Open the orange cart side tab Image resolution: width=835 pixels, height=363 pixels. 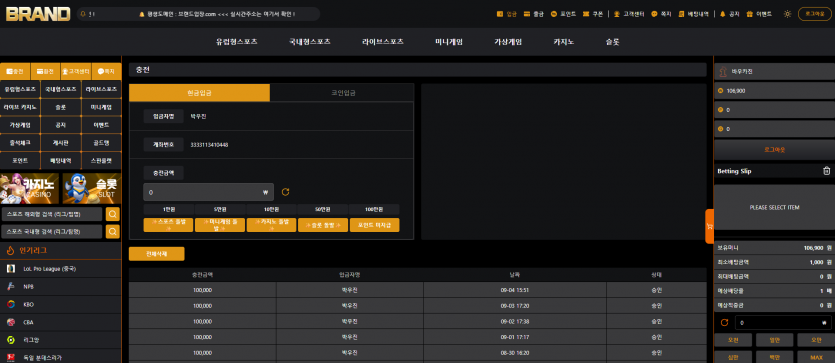click(x=709, y=226)
